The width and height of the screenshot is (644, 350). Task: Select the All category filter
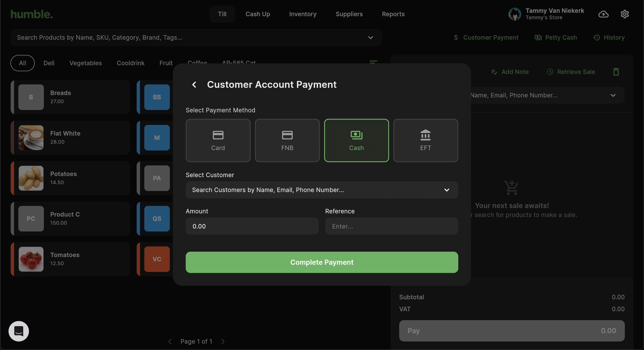click(x=23, y=63)
